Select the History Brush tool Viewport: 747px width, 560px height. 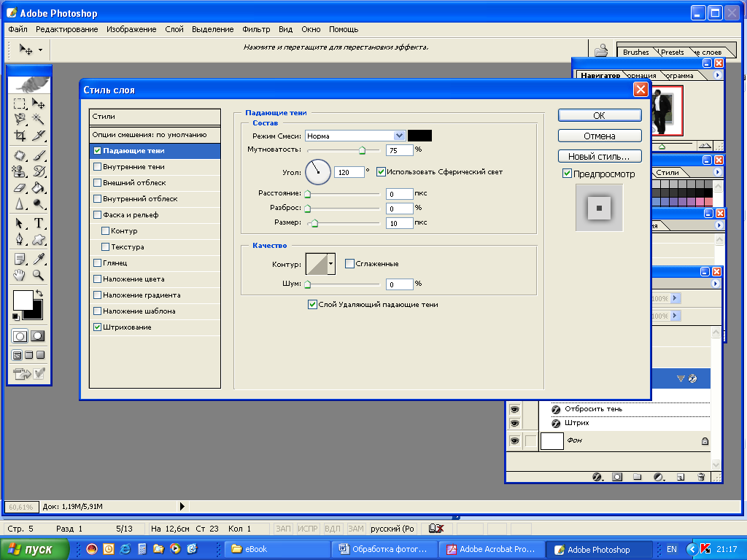pos(39,171)
